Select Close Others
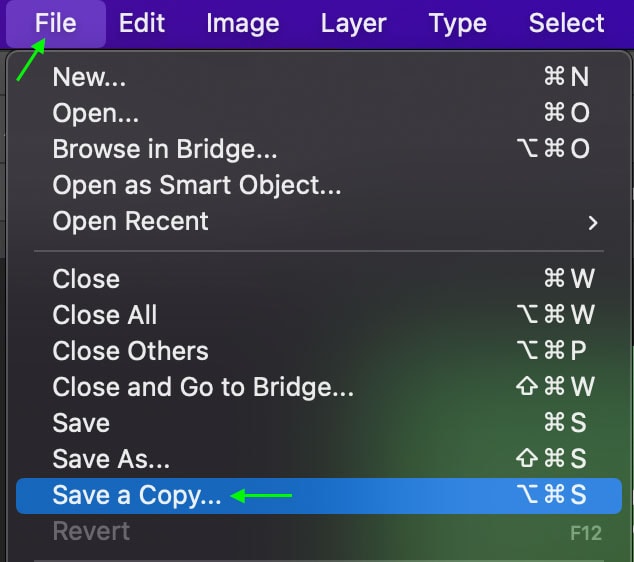634x562 pixels. pos(319,351)
